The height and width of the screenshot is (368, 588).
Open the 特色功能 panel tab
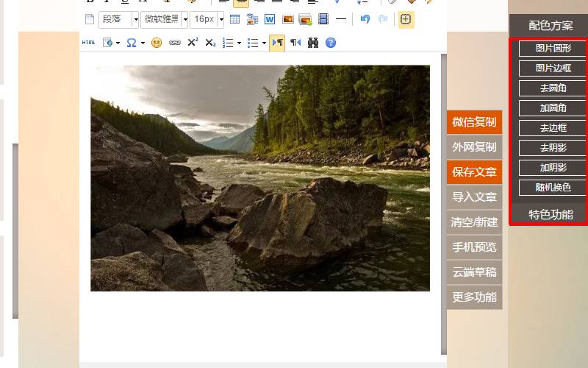(x=550, y=214)
